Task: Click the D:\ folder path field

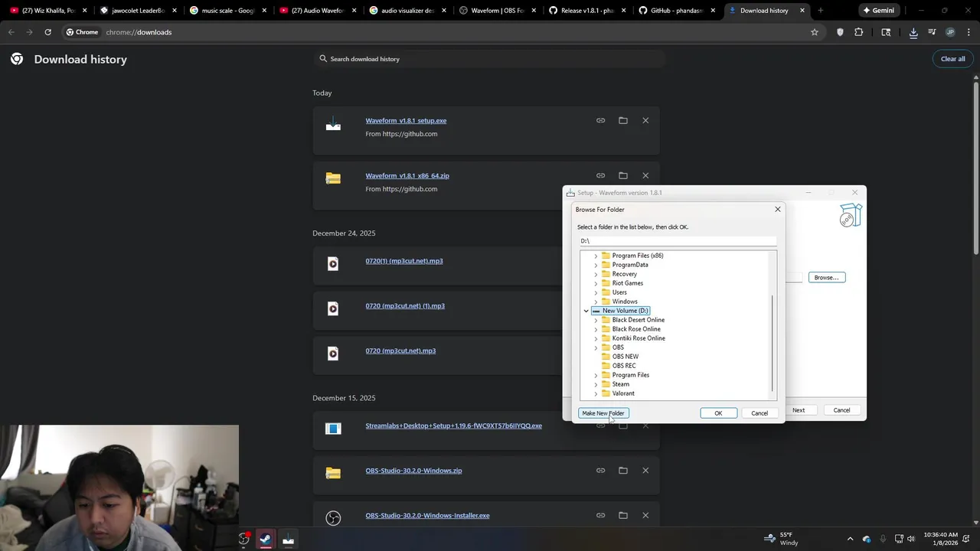Action: point(678,241)
